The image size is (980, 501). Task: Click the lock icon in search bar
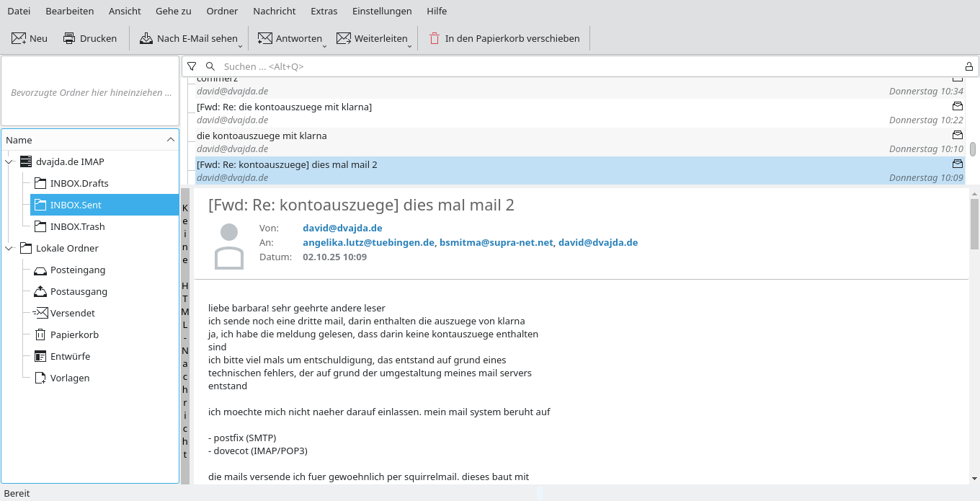[x=969, y=66]
